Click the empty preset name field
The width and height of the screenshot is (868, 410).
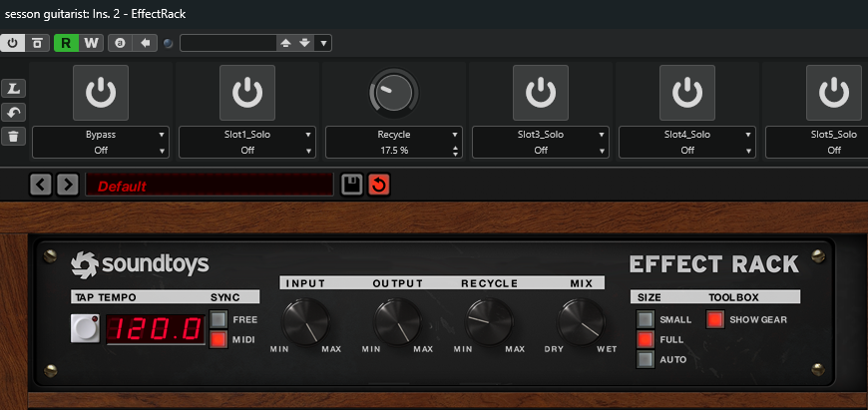[x=228, y=43]
